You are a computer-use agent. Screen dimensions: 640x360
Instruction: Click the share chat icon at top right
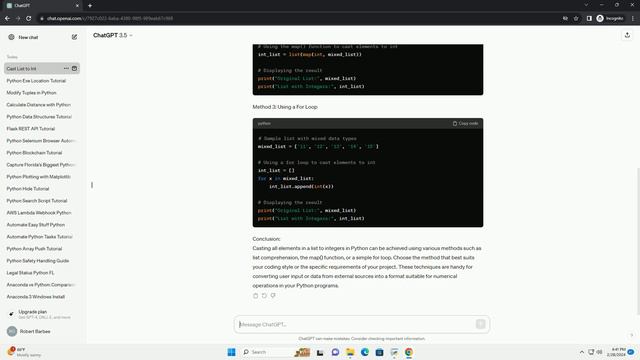(x=627, y=36)
